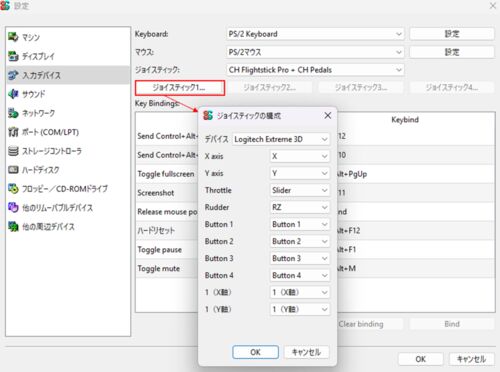Select 入力デバイス category label
This screenshot has width=500, height=372.
coord(41,75)
